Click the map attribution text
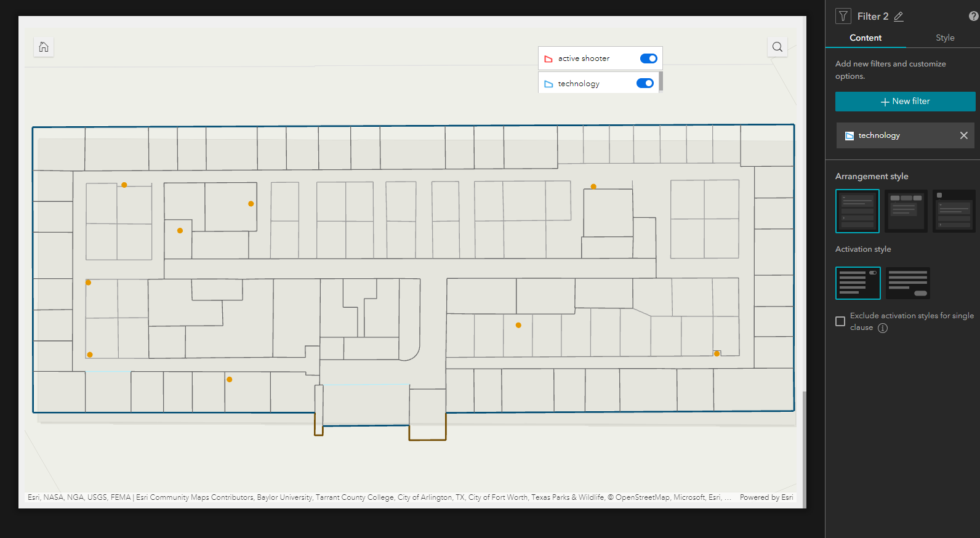Viewport: 980px width, 538px height. [379, 497]
